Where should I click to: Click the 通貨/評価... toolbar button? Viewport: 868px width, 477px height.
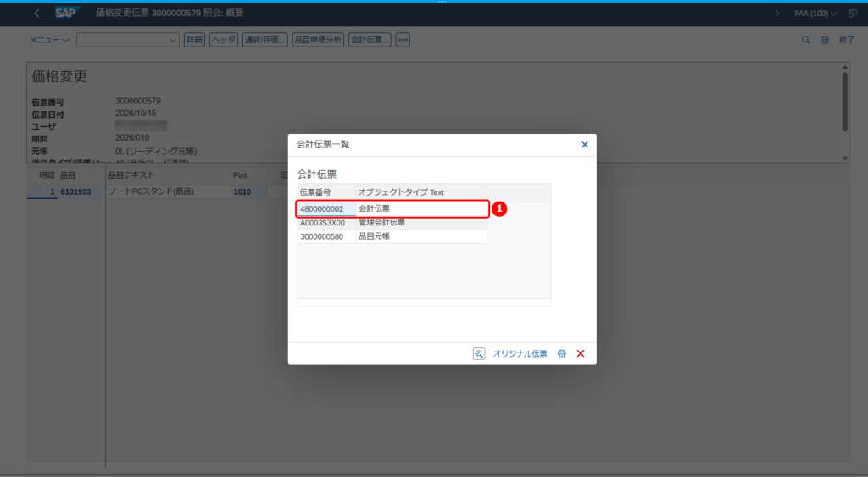pos(265,40)
